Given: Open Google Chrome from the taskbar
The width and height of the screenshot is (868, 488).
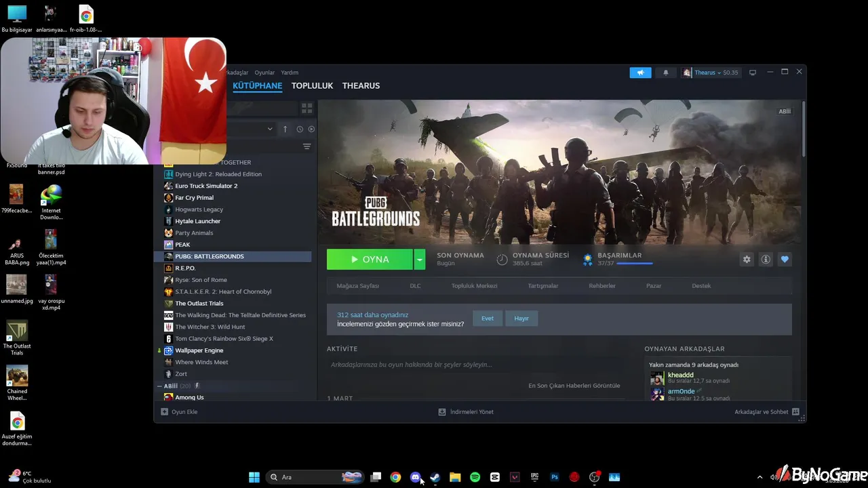Looking at the screenshot, I should [x=395, y=477].
